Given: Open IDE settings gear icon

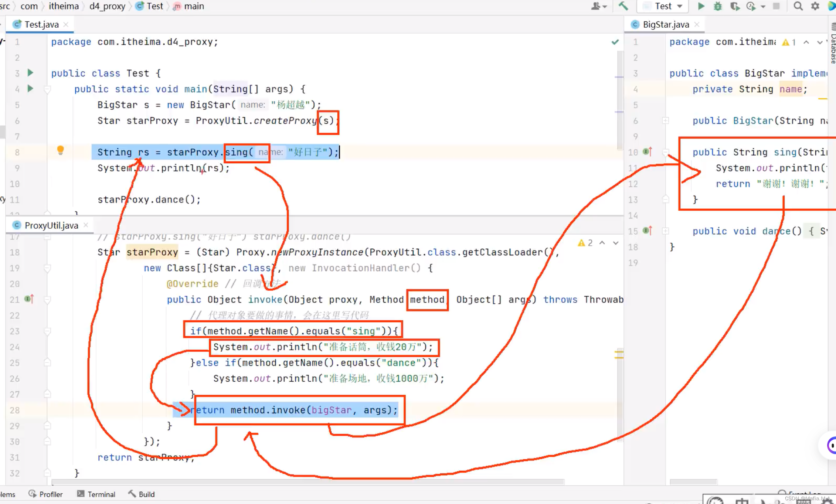Looking at the screenshot, I should (x=815, y=6).
